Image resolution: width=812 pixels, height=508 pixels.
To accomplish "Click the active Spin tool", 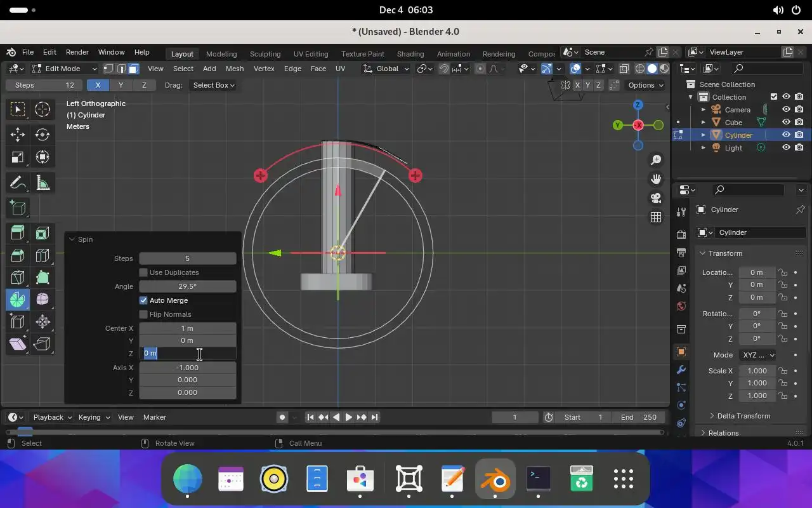I will (18, 300).
